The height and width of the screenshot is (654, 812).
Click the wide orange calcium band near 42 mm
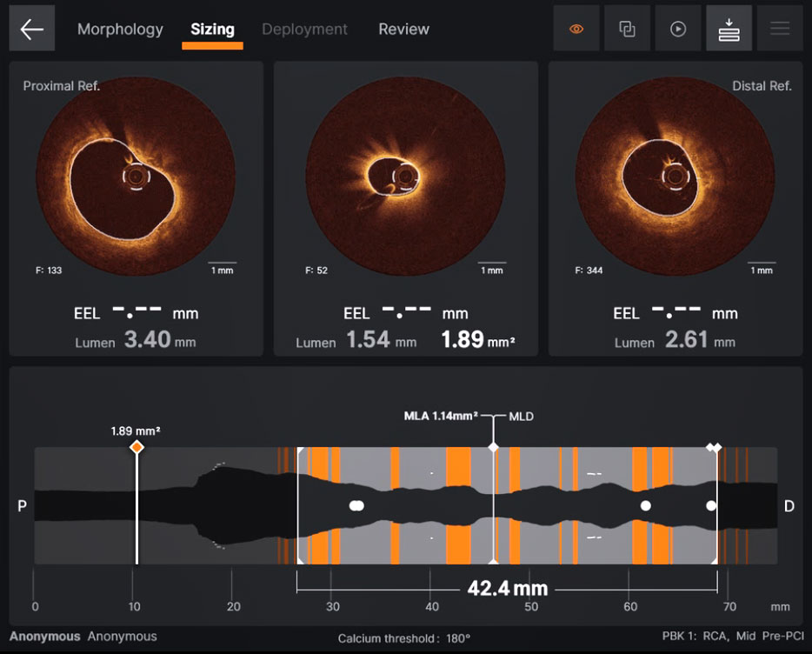point(458,465)
